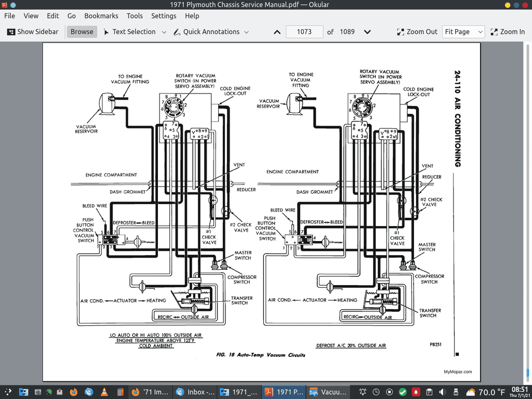Click the Quick Annotations pen icon
This screenshot has height=399, width=532.
click(176, 32)
